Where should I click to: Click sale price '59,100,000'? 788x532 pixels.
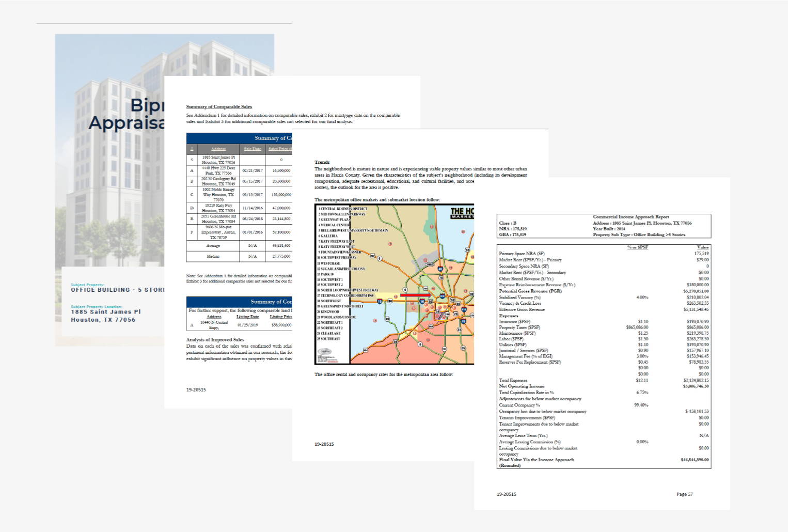(x=281, y=232)
